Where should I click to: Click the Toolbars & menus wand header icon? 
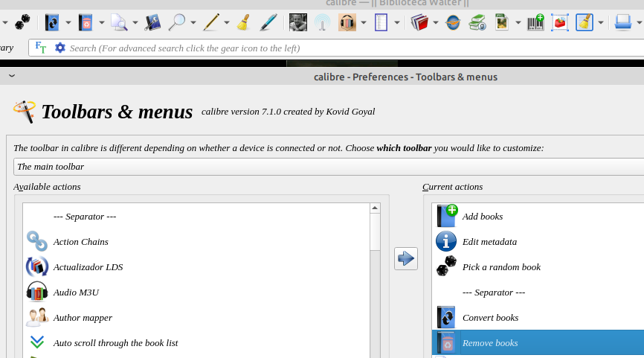(25, 112)
